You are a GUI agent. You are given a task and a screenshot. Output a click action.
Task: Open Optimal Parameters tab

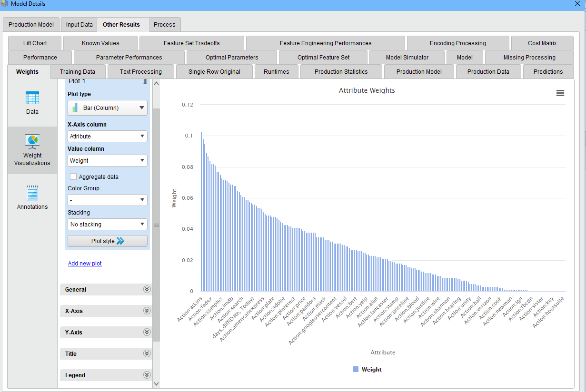(232, 58)
